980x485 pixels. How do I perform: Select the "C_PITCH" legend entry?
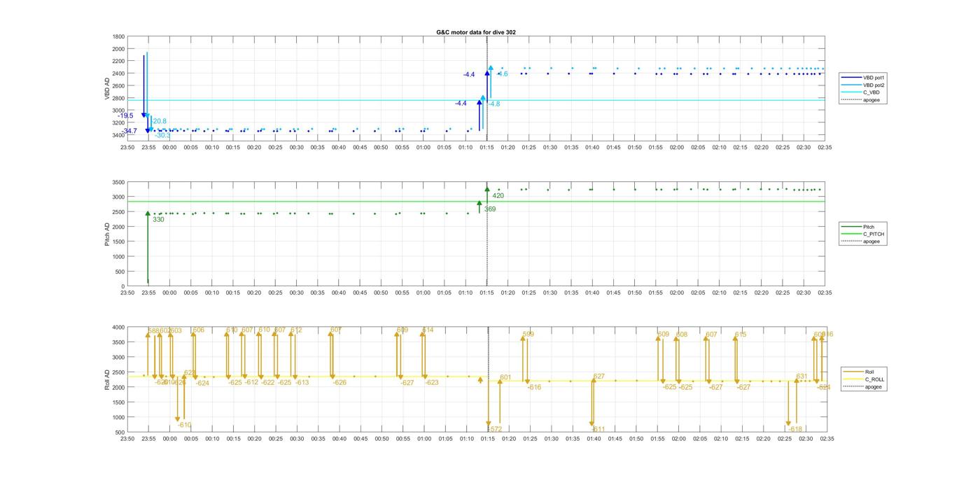point(862,234)
